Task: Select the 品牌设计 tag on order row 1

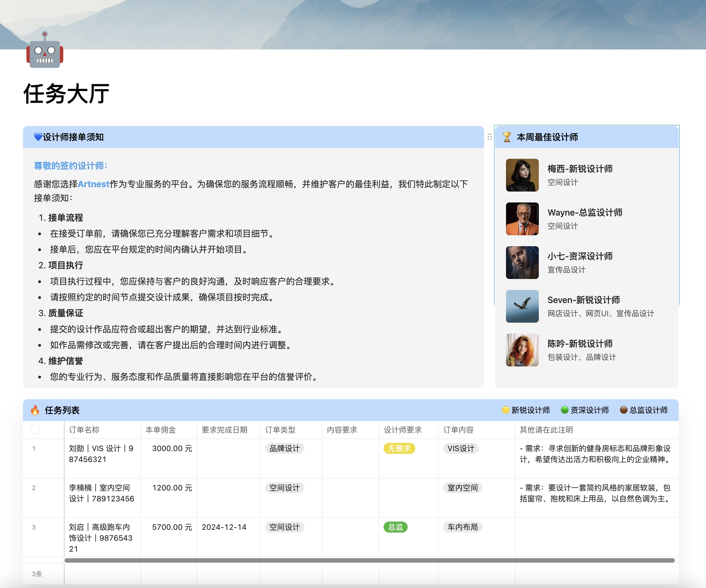Action: coord(284,448)
